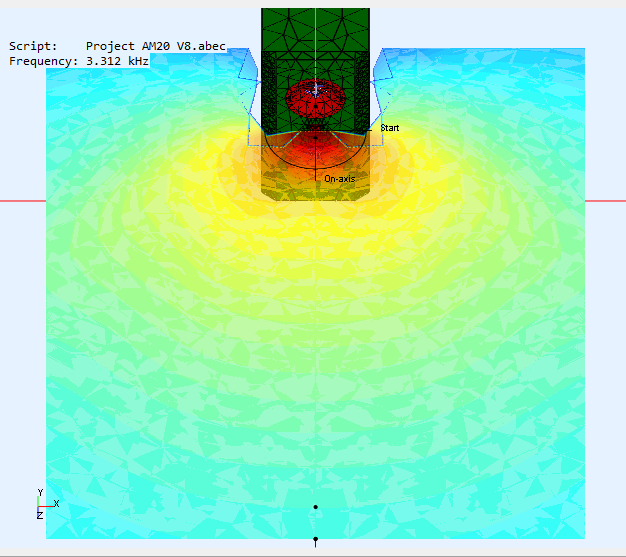This screenshot has width=626, height=557.
Task: Click the XYZ axis orientation indicator
Action: coord(47,504)
